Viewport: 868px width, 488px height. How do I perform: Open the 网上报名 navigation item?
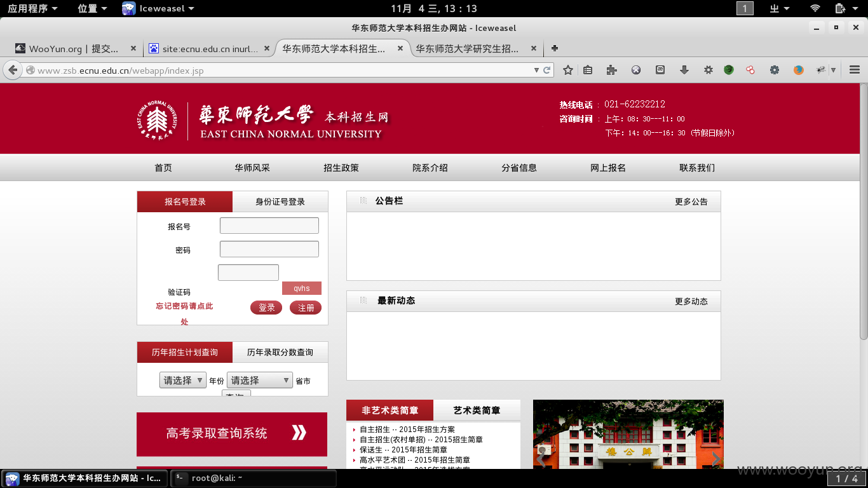coord(608,168)
